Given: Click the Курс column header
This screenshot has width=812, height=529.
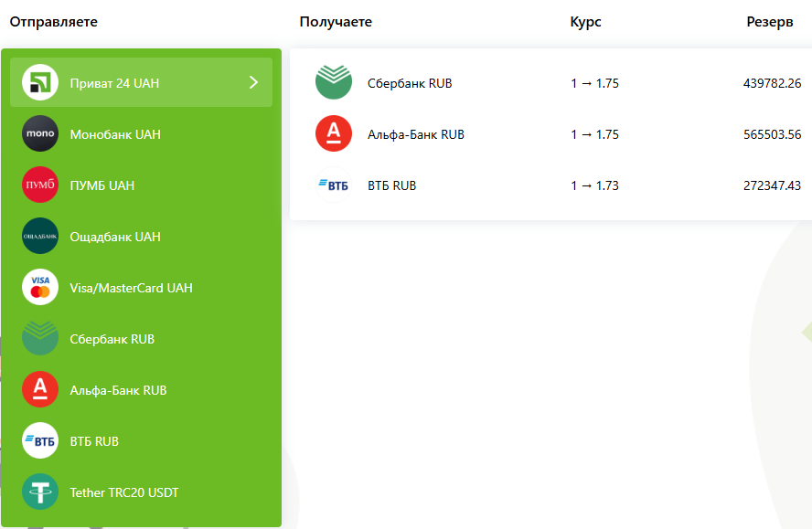Looking at the screenshot, I should coord(586,22).
